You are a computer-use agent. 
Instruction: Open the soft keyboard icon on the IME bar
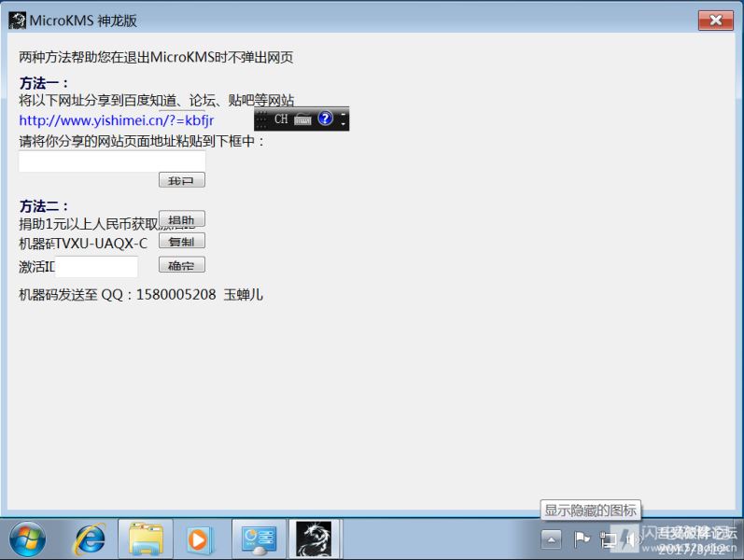[x=302, y=119]
